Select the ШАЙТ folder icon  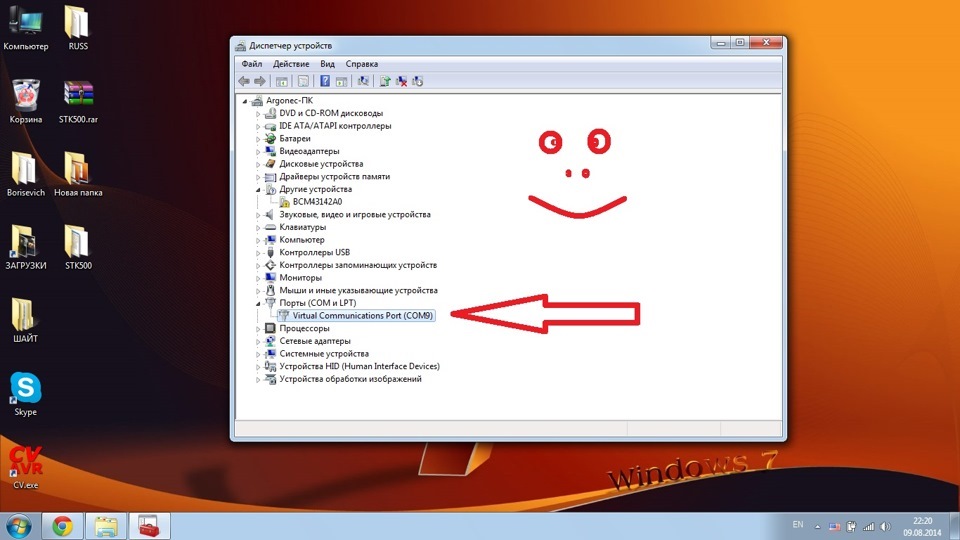coord(26,320)
